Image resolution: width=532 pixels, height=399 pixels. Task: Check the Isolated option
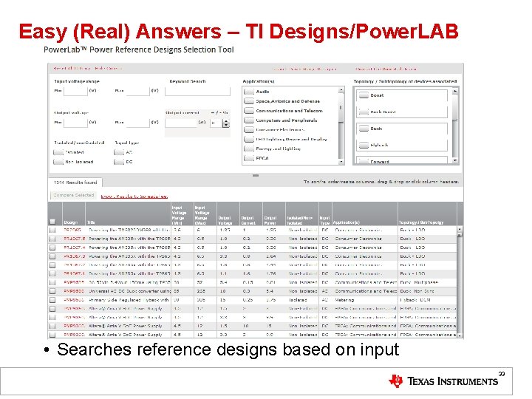(x=58, y=152)
